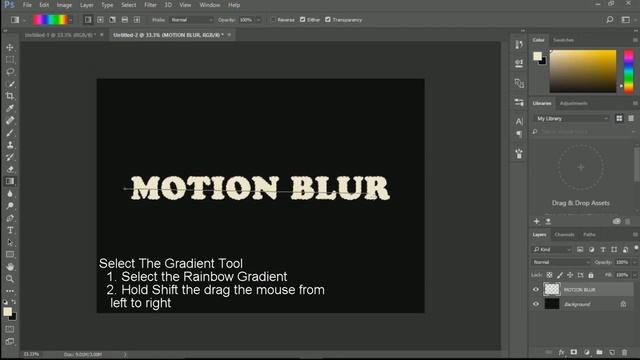
Task: Toggle the type layer filter
Action: tap(603, 249)
